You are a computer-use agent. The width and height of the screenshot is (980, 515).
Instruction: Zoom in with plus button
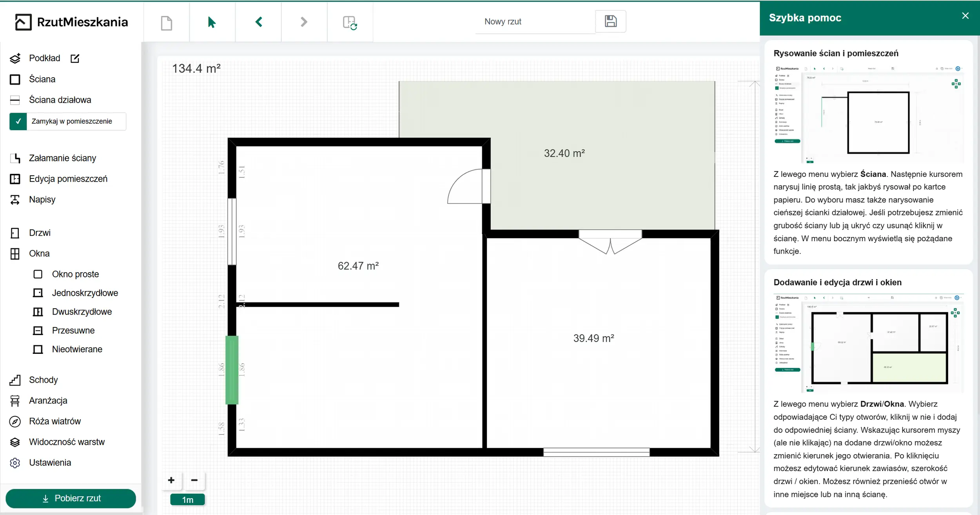tap(171, 480)
